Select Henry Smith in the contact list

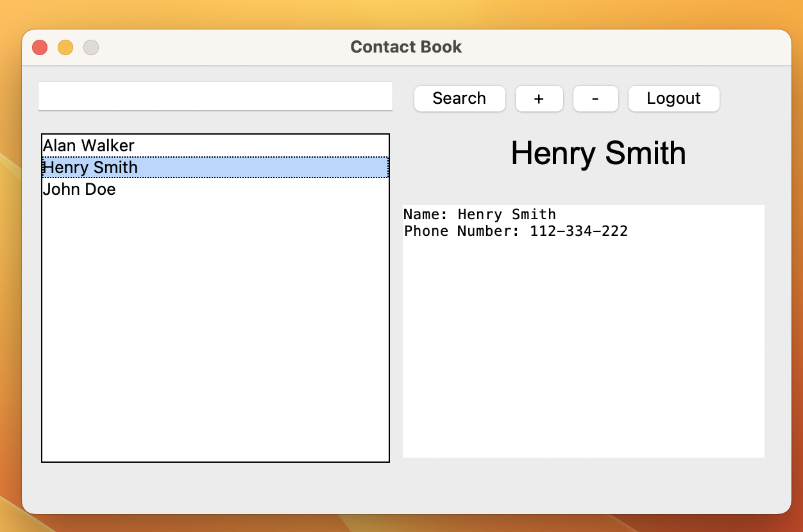point(216,167)
